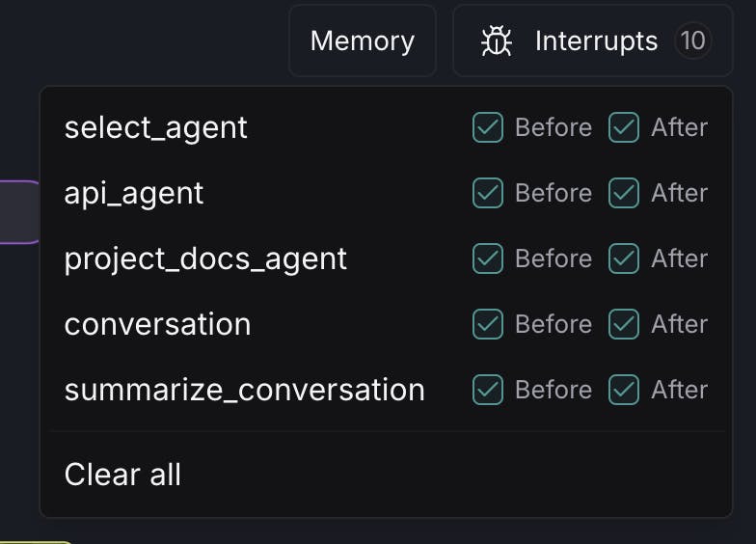Image resolution: width=756 pixels, height=544 pixels.
Task: Open the Memory panel
Action: coord(363,41)
